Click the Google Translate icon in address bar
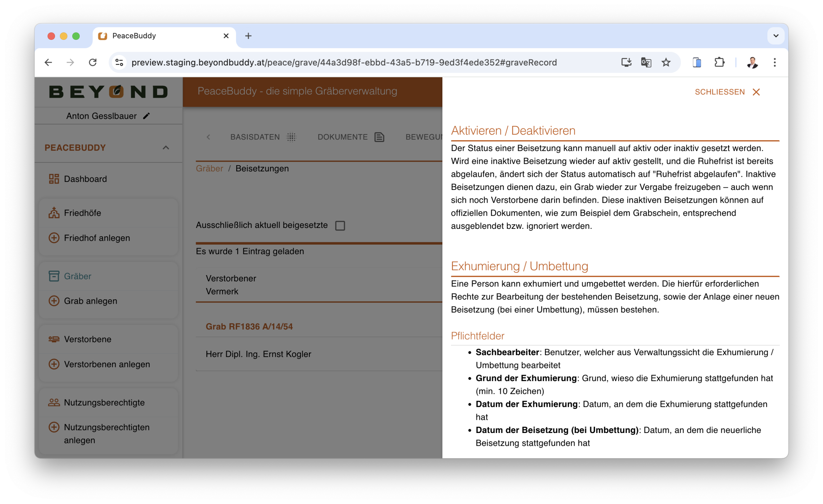 coord(646,62)
